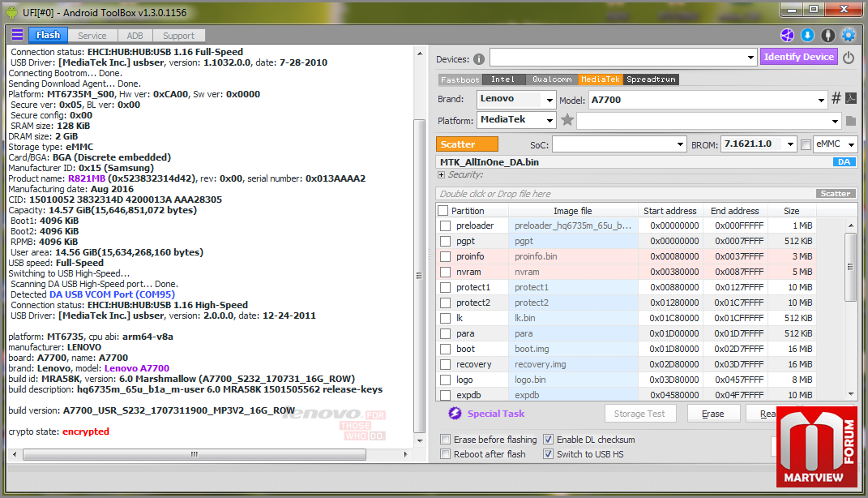Click the USB plug connection icon

point(827,36)
